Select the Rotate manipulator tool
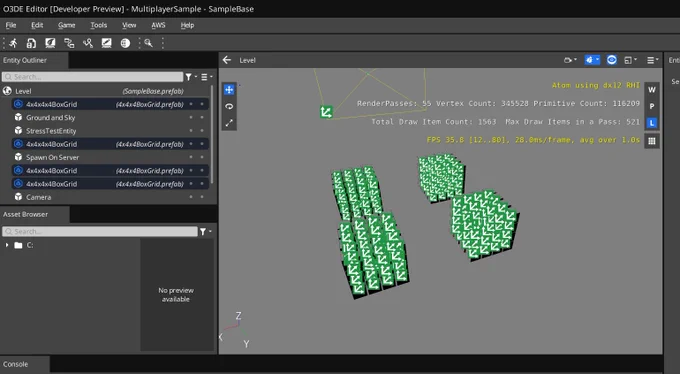Viewport: 680px width, 374px height. tap(229, 106)
